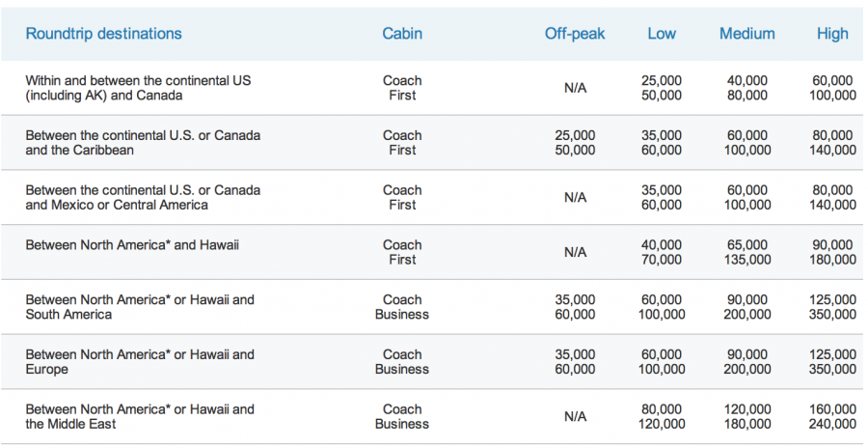This screenshot has width=868, height=448.
Task: Click the Roundtrip destinations column header
Action: pyautogui.click(x=103, y=34)
